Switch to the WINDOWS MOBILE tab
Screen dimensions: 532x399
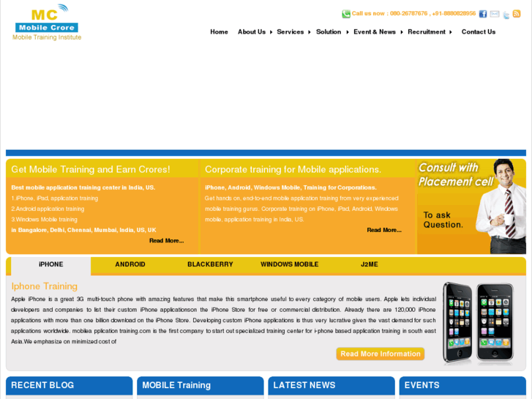click(x=289, y=264)
